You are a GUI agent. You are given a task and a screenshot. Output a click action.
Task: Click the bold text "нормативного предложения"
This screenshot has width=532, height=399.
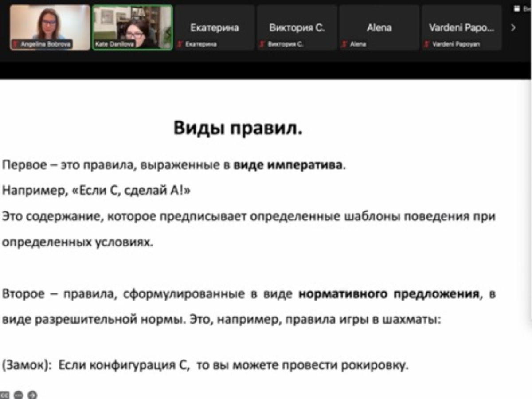[389, 294]
